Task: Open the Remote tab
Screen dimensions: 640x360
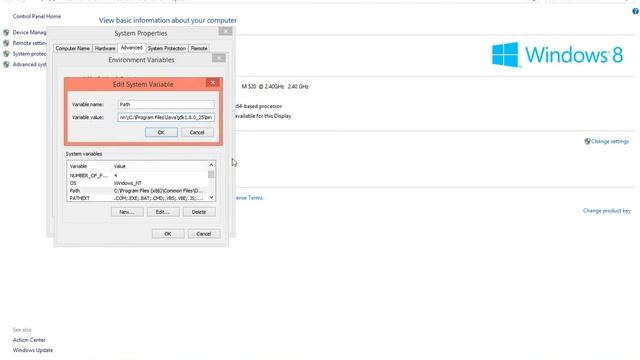Action: click(199, 48)
